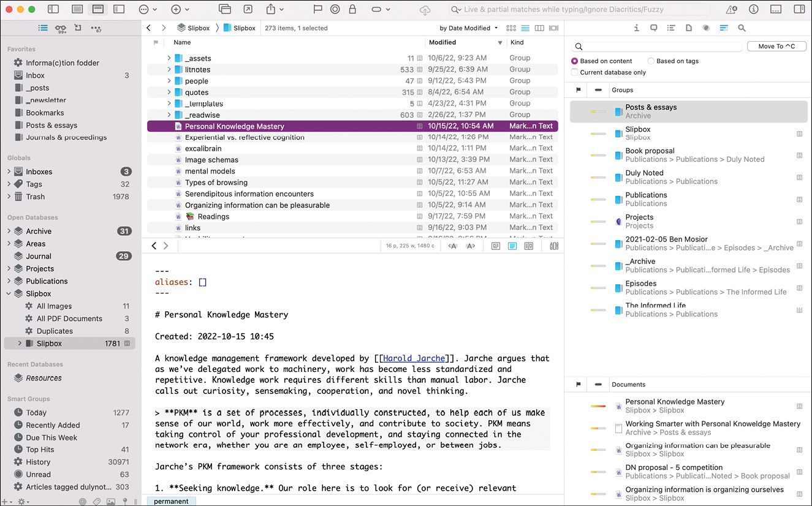812x506 pixels.
Task: Click the 'Move To' button
Action: [776, 47]
